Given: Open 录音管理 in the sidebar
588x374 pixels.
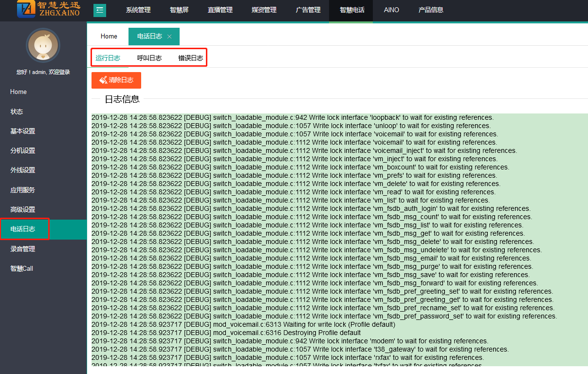Looking at the screenshot, I should (23, 249).
